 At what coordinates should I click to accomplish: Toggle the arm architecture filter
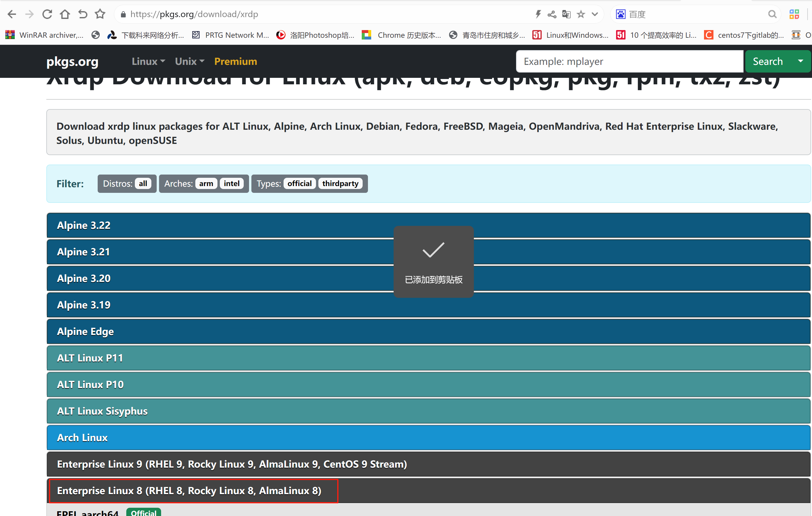(x=206, y=183)
